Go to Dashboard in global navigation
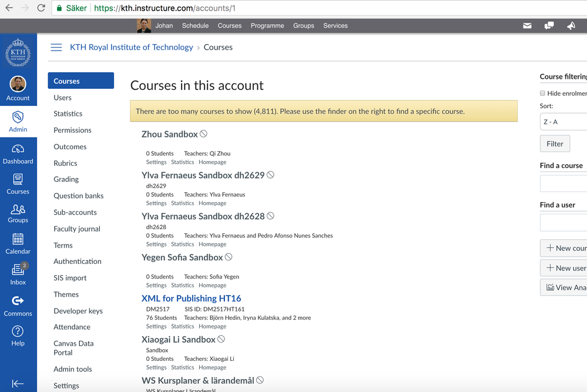Viewport: 587px width, 392px height. (x=18, y=154)
